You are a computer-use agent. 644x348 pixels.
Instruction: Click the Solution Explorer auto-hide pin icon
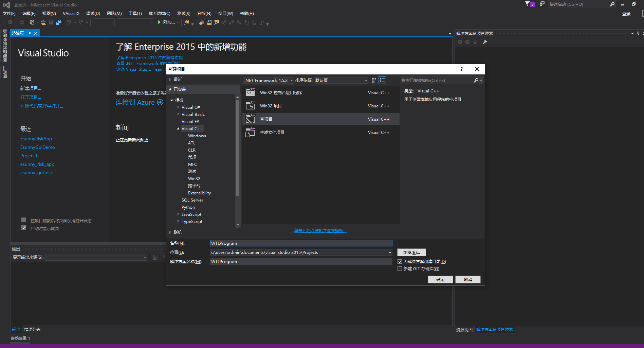pos(638,33)
